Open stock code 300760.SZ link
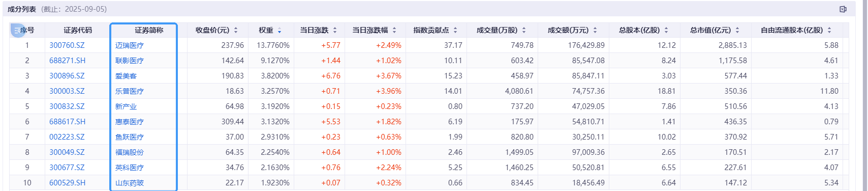868x191 pixels. [67, 45]
